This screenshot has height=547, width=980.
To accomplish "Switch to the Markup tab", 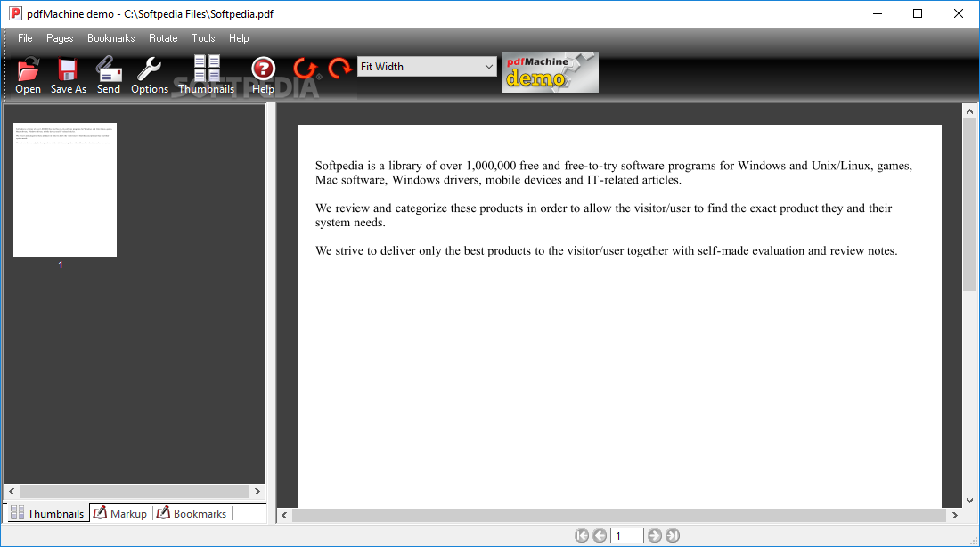I will 120,513.
